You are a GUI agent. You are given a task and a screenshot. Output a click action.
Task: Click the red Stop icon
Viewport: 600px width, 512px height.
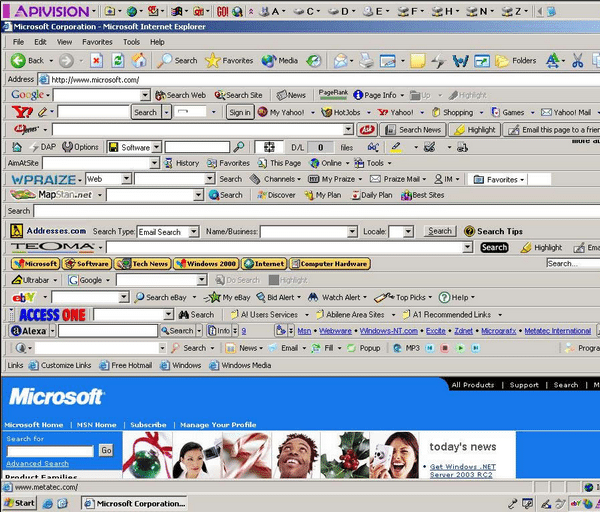(96, 60)
